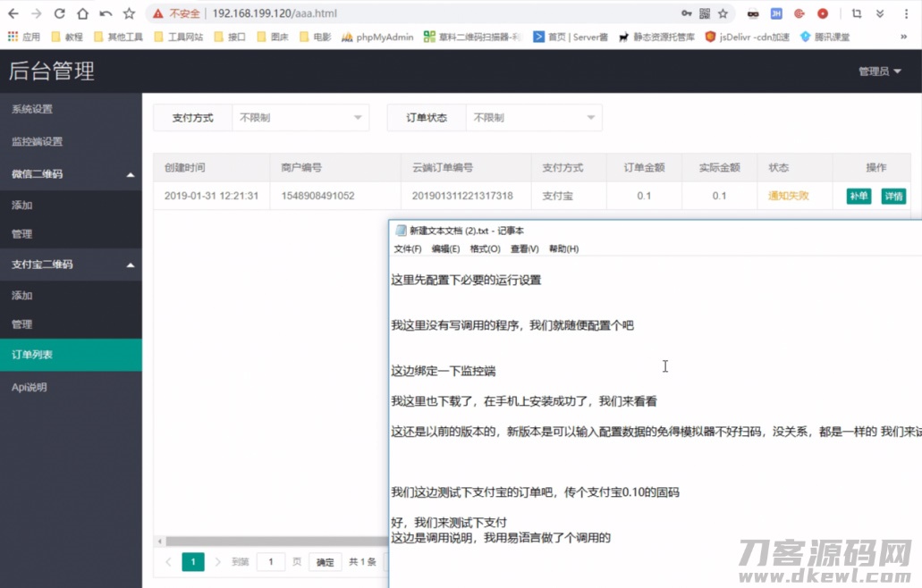Collapse the 支付宝二维码 sidebar section

pyautogui.click(x=71, y=265)
